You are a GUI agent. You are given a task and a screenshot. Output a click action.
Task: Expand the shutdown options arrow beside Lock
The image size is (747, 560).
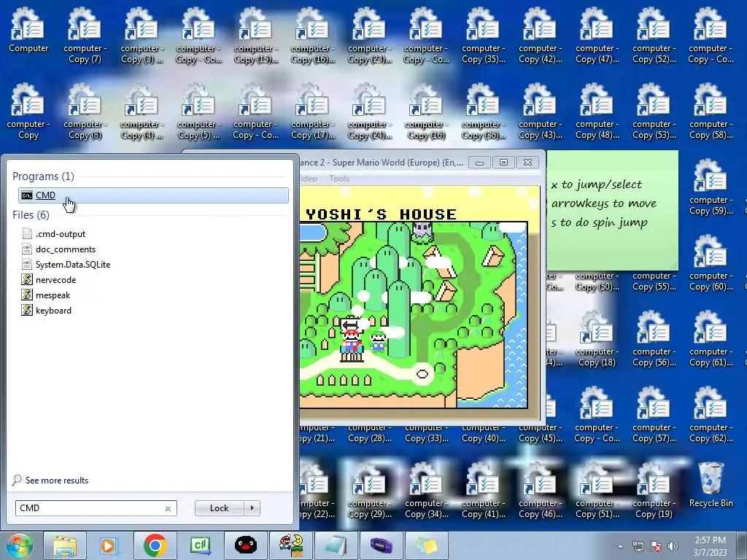[x=252, y=508]
